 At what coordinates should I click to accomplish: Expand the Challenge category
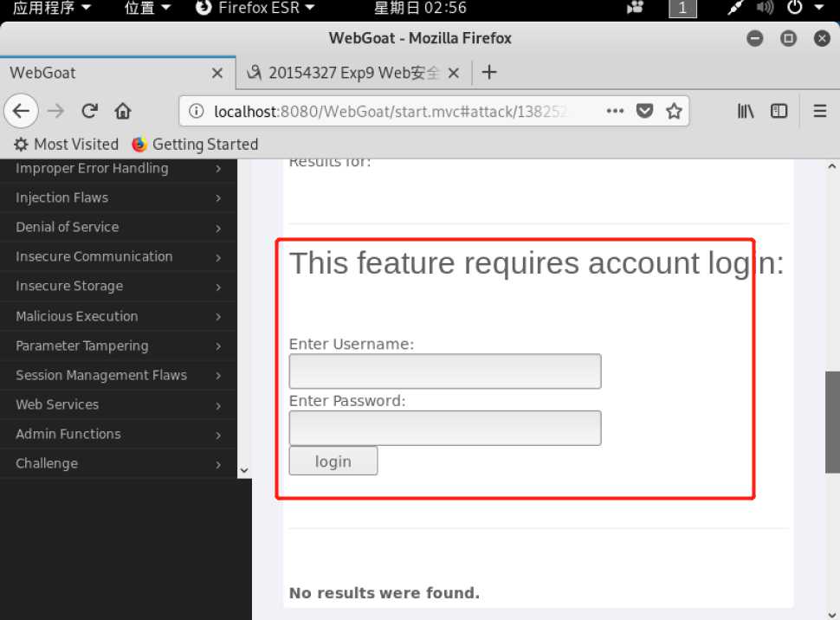pyautogui.click(x=118, y=463)
